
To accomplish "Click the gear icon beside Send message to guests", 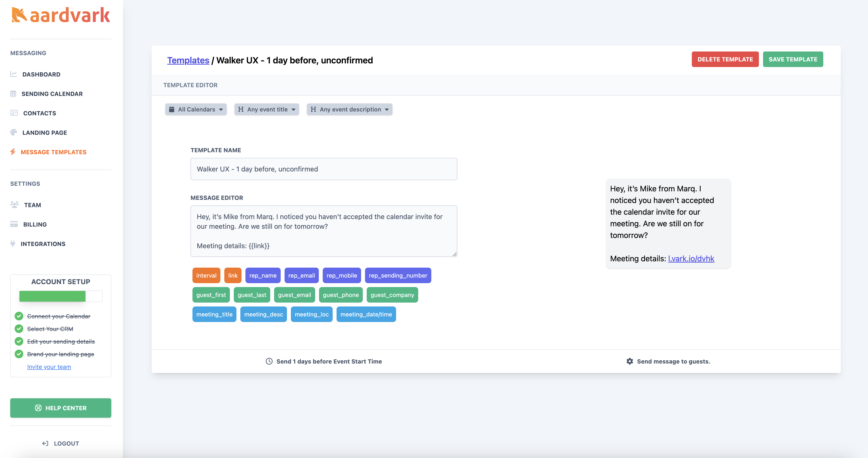I will click(630, 361).
